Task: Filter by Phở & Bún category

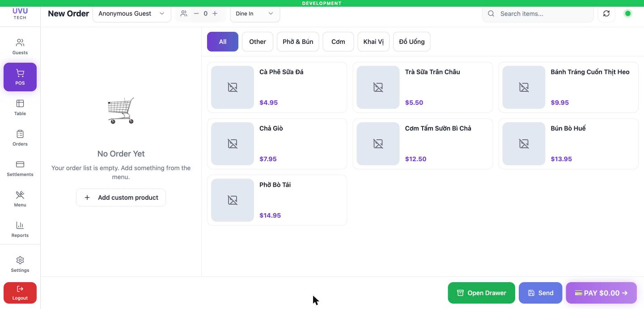Action: pyautogui.click(x=298, y=42)
